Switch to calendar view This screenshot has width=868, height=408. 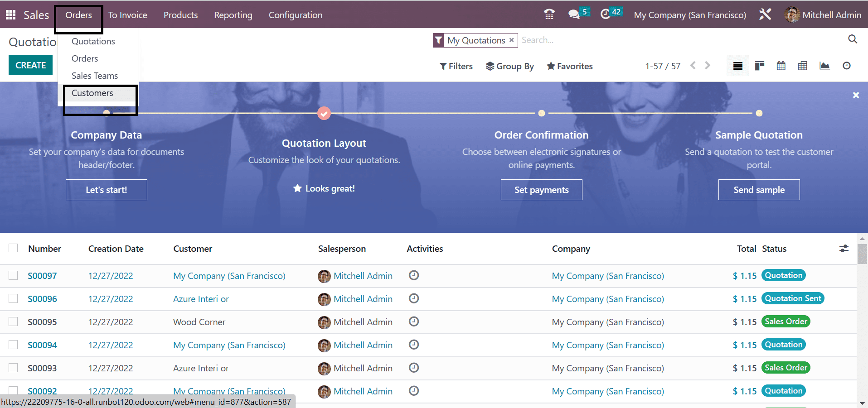[x=781, y=66]
